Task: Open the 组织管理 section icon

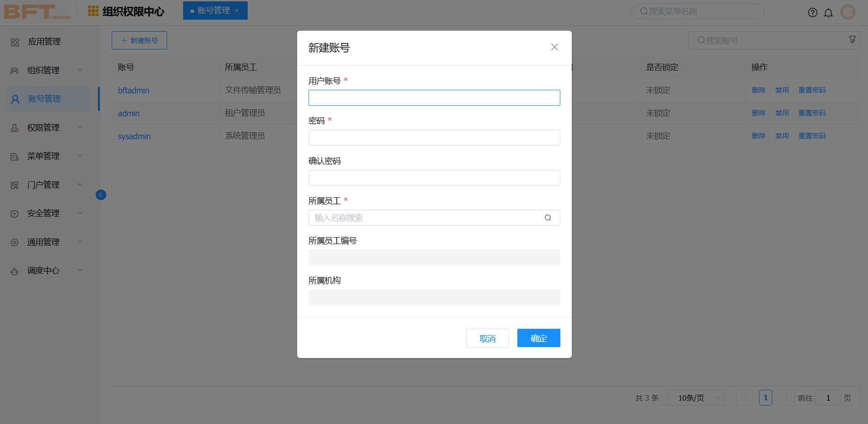Action: point(14,70)
